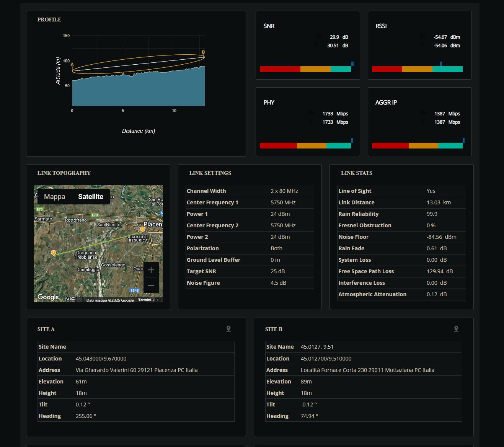This screenshot has height=447, width=504.
Task: Switch the map to Mappa view
Action: point(54,197)
